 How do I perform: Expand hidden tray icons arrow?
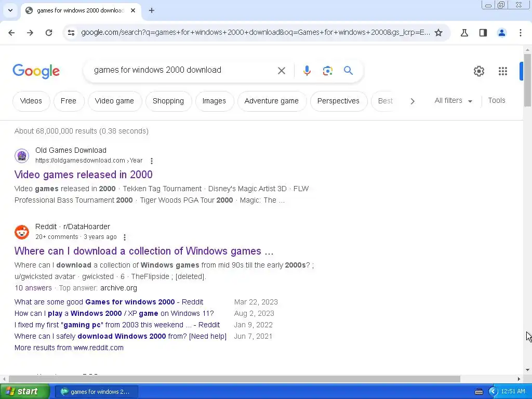[493, 392]
